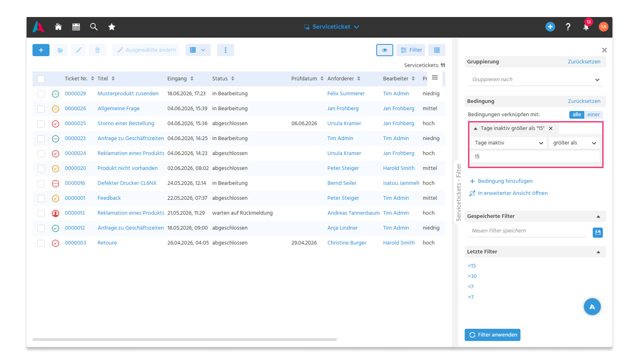Open the 'Gruppieren nach' dropdown
The image size is (639, 364).
coord(535,80)
